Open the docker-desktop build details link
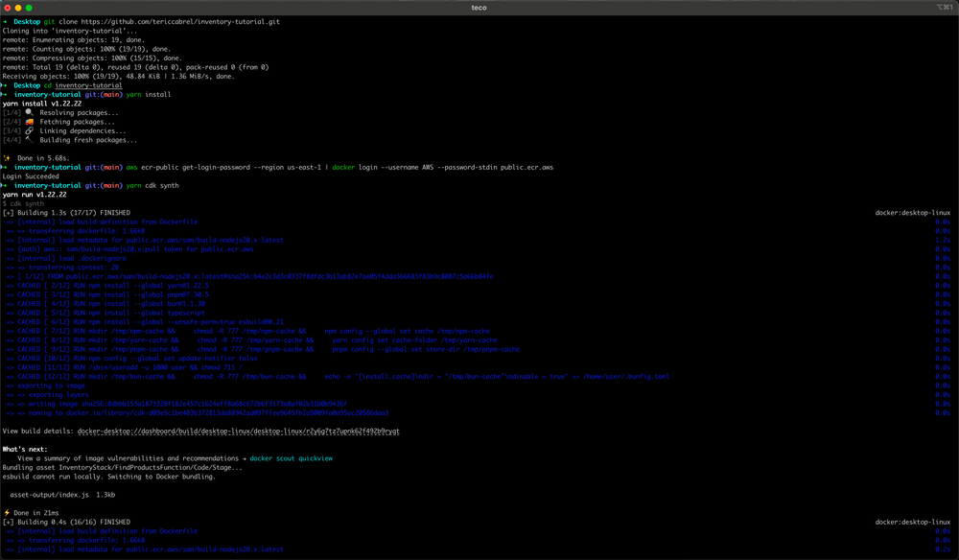The width and height of the screenshot is (959, 560). pos(238,432)
